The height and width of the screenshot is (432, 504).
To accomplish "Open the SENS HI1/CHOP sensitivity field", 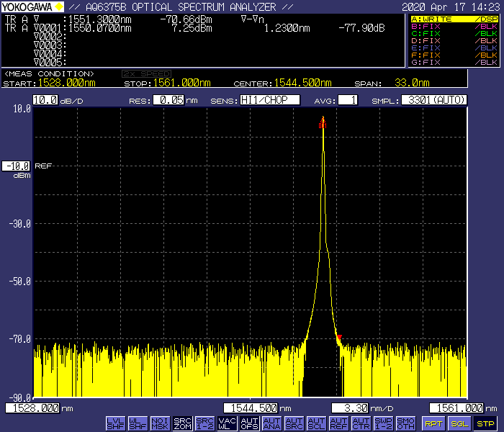I will [x=269, y=100].
